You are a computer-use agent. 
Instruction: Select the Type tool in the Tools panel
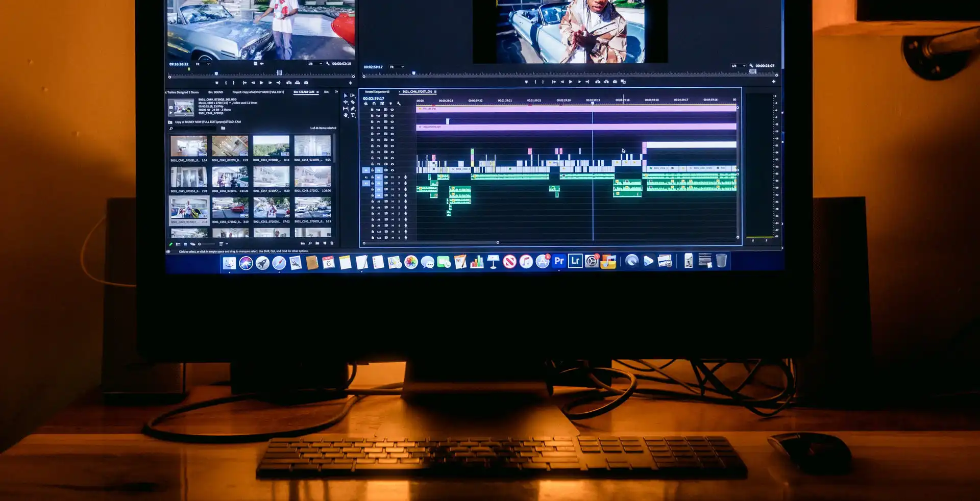[x=353, y=115]
